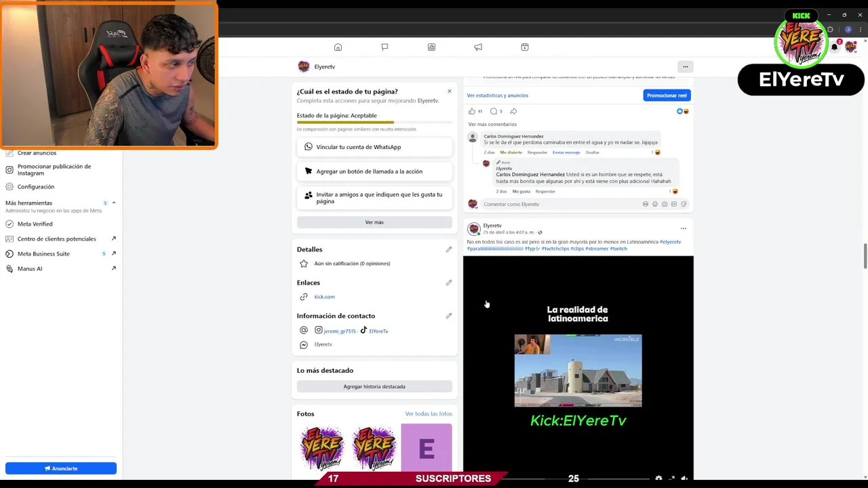Screen dimensions: 868x488
Task: Click 'Responder' under Carlos's first comment
Action: pyautogui.click(x=537, y=152)
